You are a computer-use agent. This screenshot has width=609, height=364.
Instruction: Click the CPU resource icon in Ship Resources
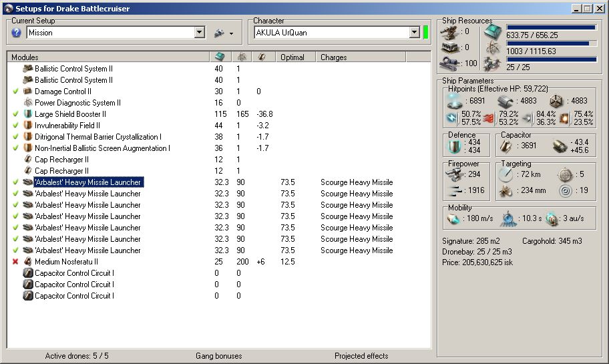click(493, 33)
